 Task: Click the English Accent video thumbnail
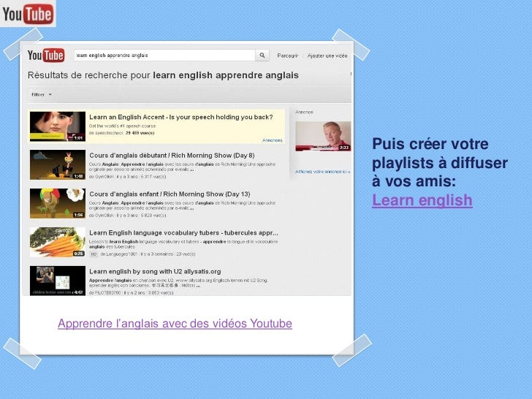(58, 126)
